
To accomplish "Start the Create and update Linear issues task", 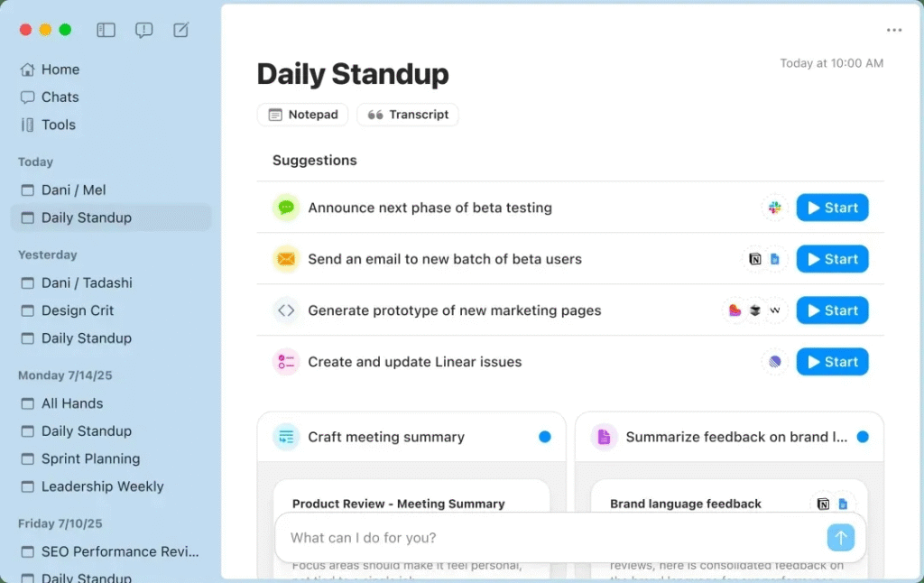I will (832, 362).
